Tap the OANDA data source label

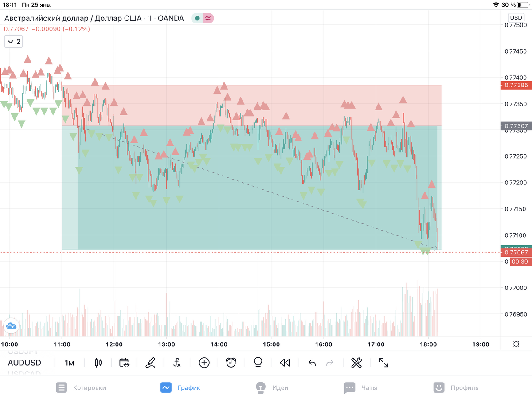(171, 18)
